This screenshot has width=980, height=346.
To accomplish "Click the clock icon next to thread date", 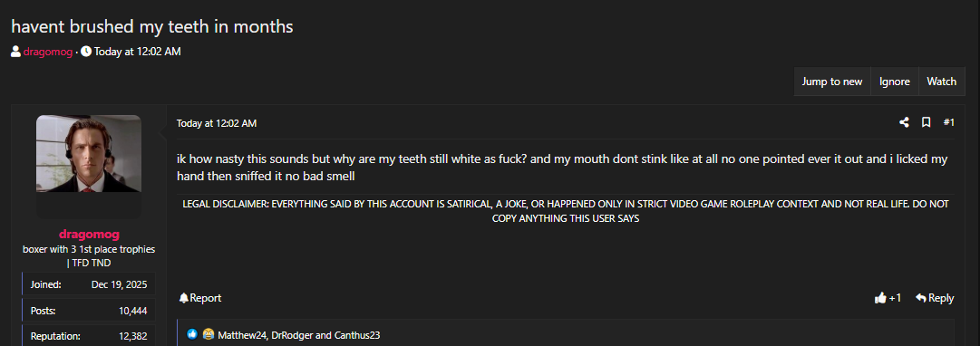I will [x=86, y=52].
